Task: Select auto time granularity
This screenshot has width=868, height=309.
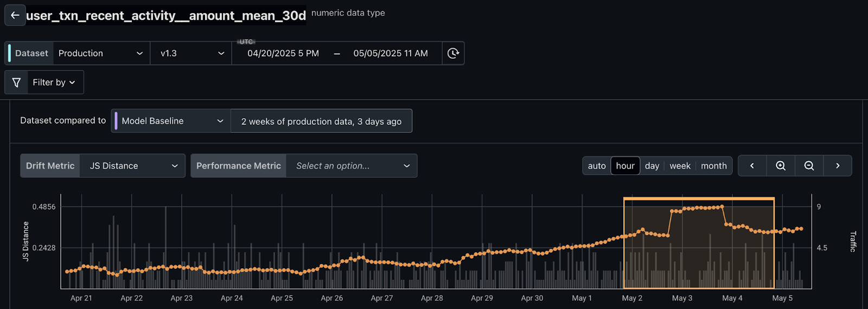Action: pyautogui.click(x=597, y=166)
